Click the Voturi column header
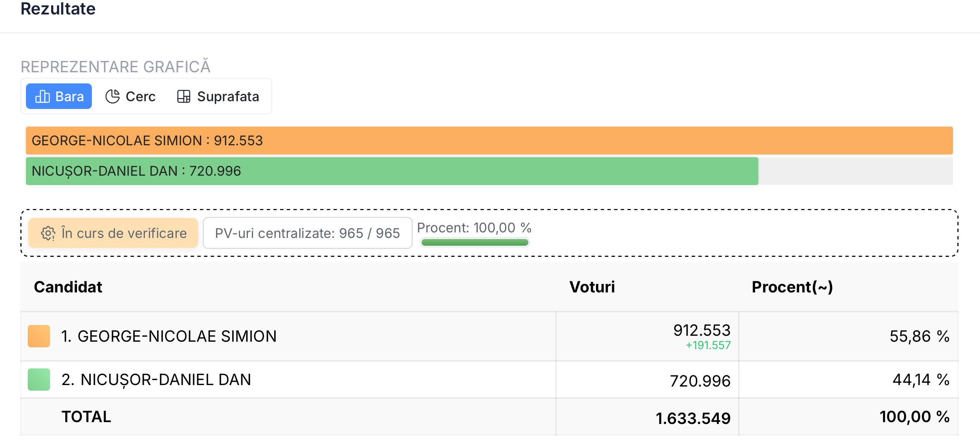Screen dimensions: 980x444 tap(592, 287)
